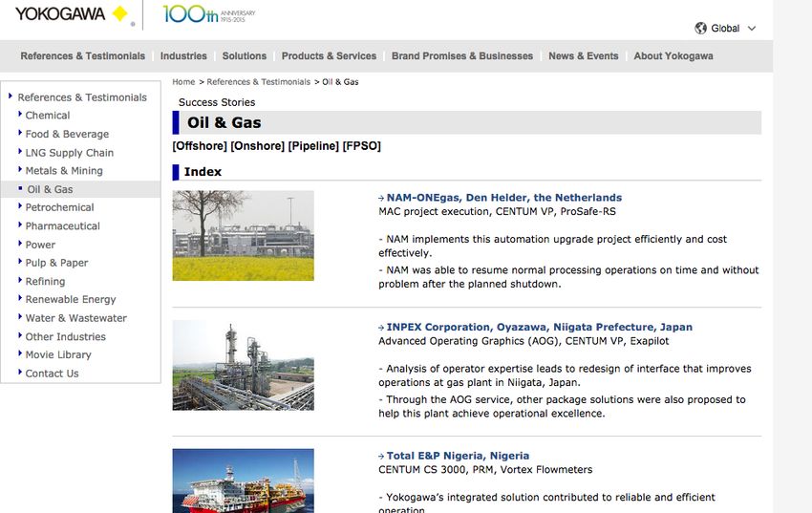Image resolution: width=812 pixels, height=513 pixels.
Task: Click the Total E&P Nigeria FPSO thumbnail
Action: [243, 481]
